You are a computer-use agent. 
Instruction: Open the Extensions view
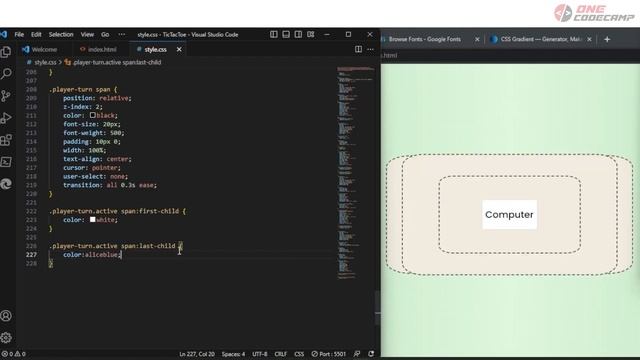[x=6, y=140]
